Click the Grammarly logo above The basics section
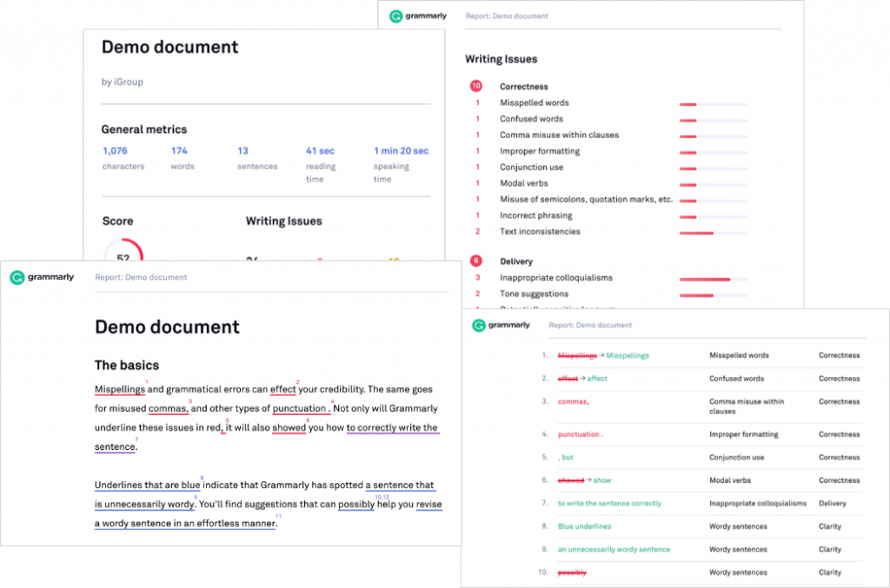Screen dimensions: 890x588 42,278
